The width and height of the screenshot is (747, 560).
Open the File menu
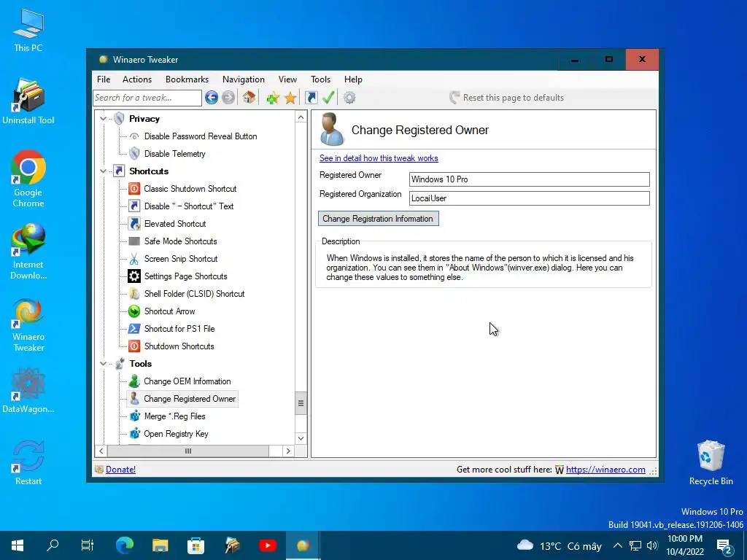coord(104,79)
